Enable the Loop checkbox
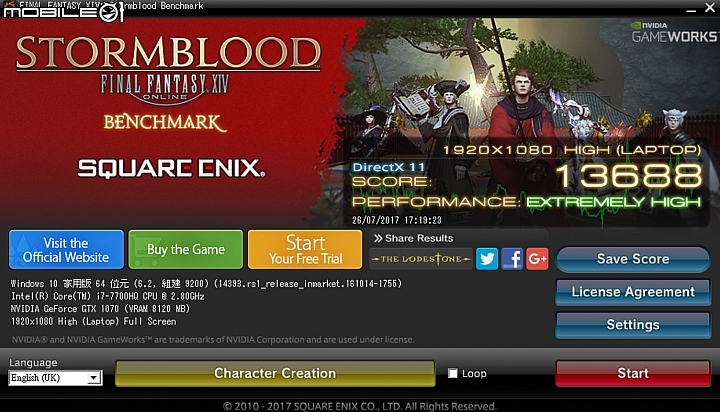Image resolution: width=720 pixels, height=412 pixels. coord(453,373)
